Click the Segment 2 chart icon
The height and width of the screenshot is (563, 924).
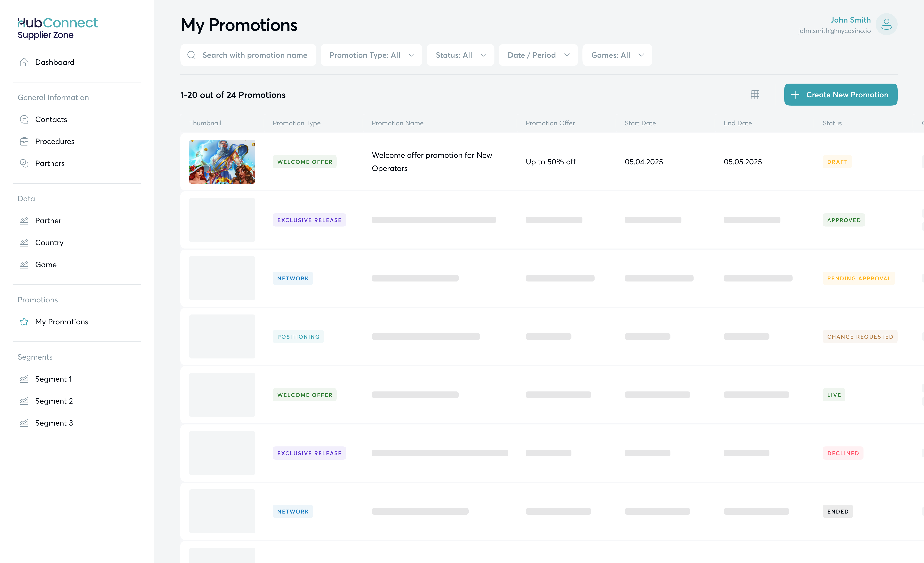click(x=24, y=401)
